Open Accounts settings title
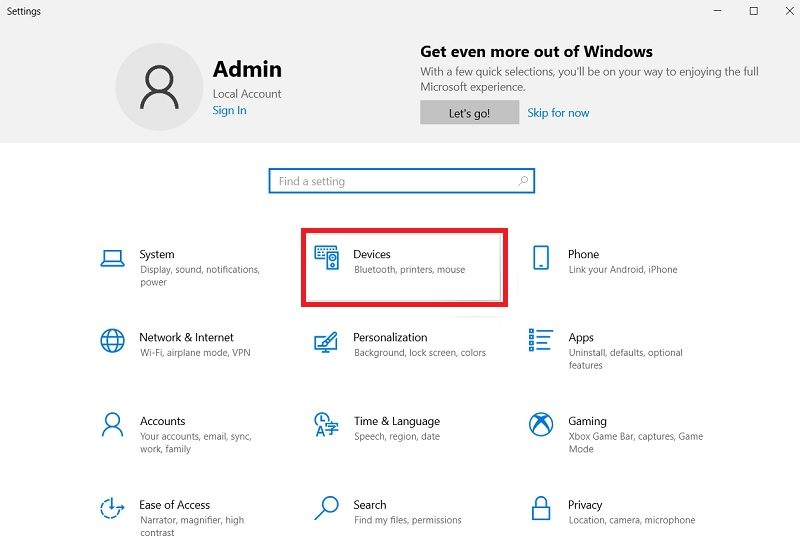Screen dimensions: 800x550 pyautogui.click(x=163, y=421)
